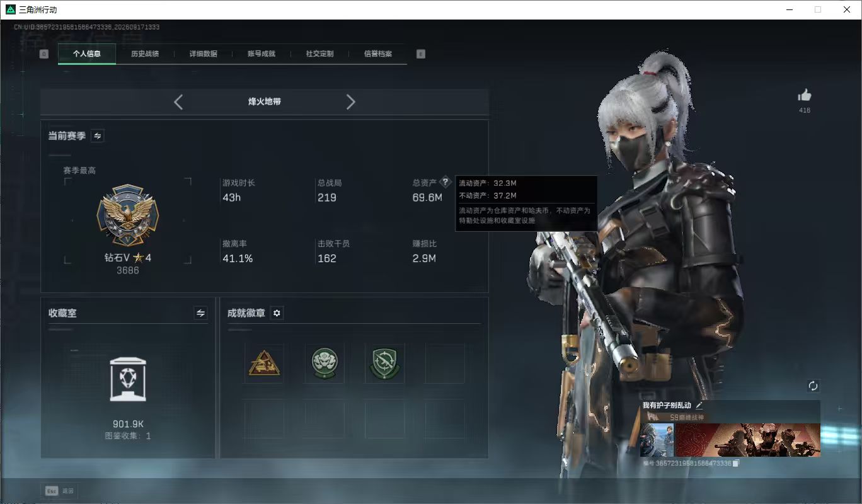Click the refresh character icon
The width and height of the screenshot is (862, 504).
click(x=813, y=386)
